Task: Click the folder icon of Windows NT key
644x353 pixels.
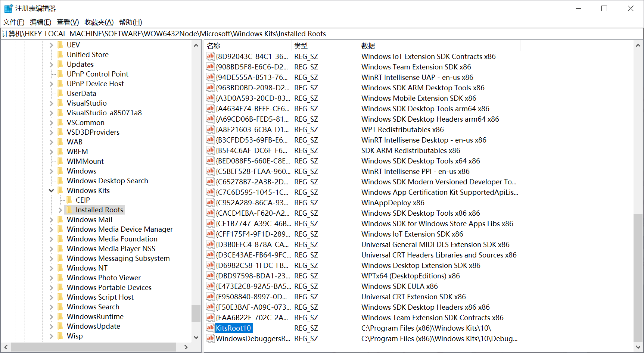Action: pos(60,268)
